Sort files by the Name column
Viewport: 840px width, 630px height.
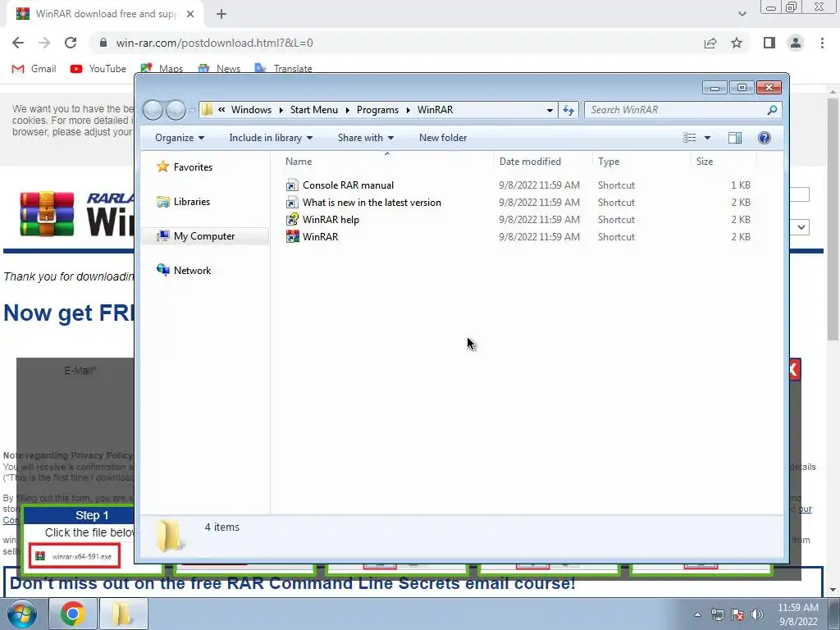tap(387, 162)
